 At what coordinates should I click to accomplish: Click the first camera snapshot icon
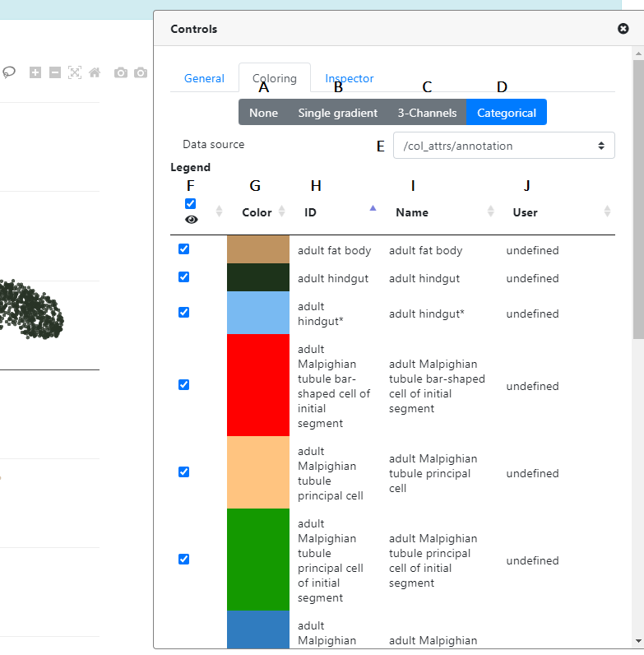click(x=121, y=72)
